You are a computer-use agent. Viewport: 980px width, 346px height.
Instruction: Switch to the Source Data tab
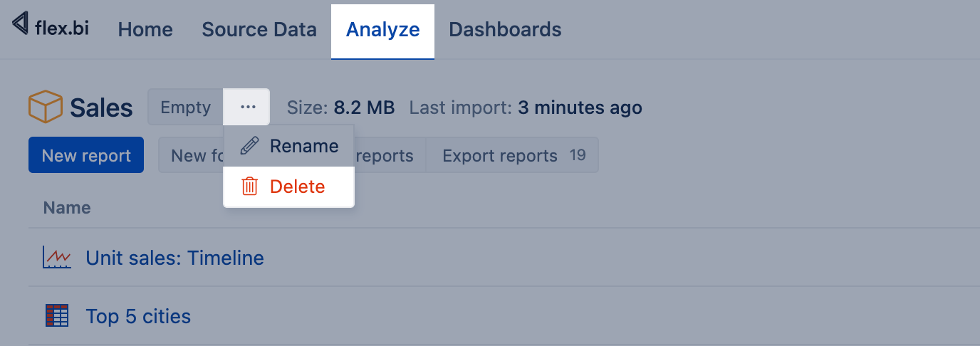pyautogui.click(x=259, y=30)
